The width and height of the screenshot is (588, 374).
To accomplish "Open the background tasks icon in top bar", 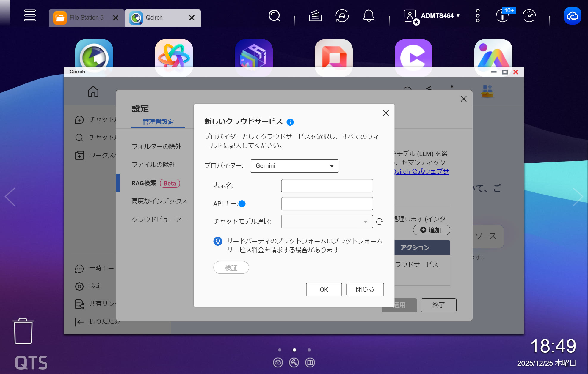I will pyautogui.click(x=315, y=16).
